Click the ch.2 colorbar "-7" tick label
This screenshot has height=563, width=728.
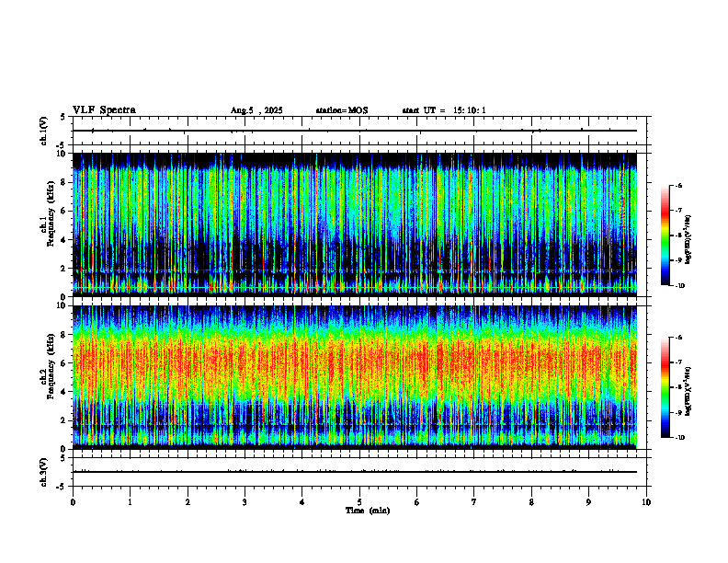679,362
